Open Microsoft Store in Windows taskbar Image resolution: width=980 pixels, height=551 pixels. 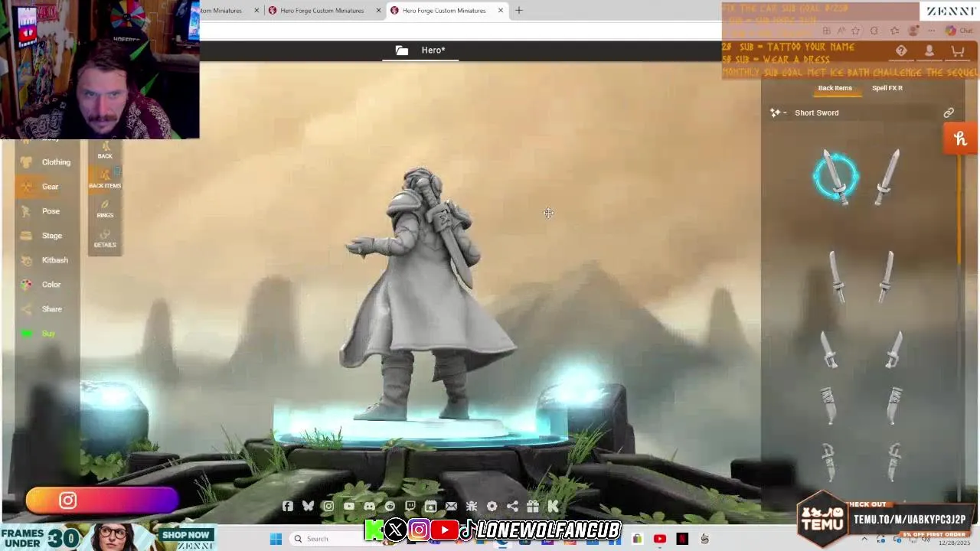click(637, 539)
